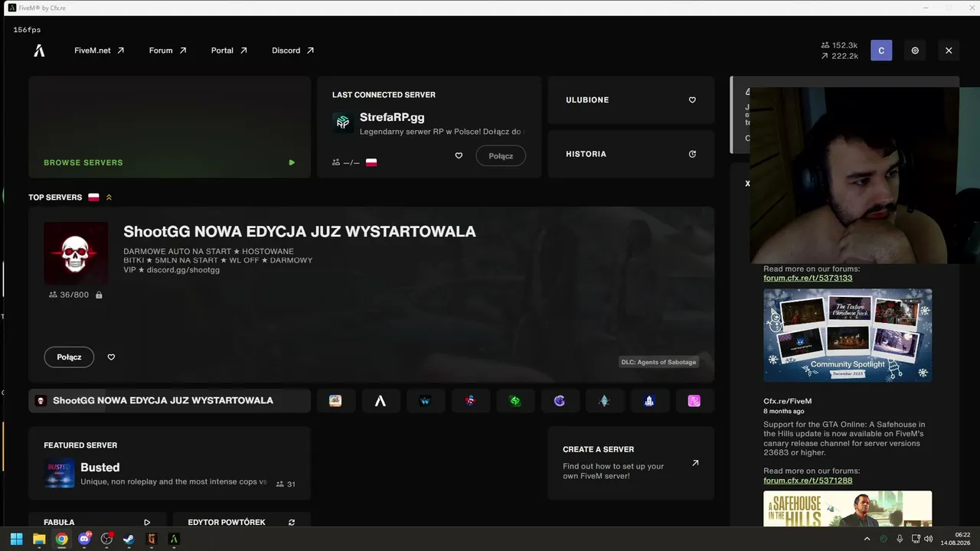Click the arrow icon on Create a Server
980x551 pixels.
[695, 463]
